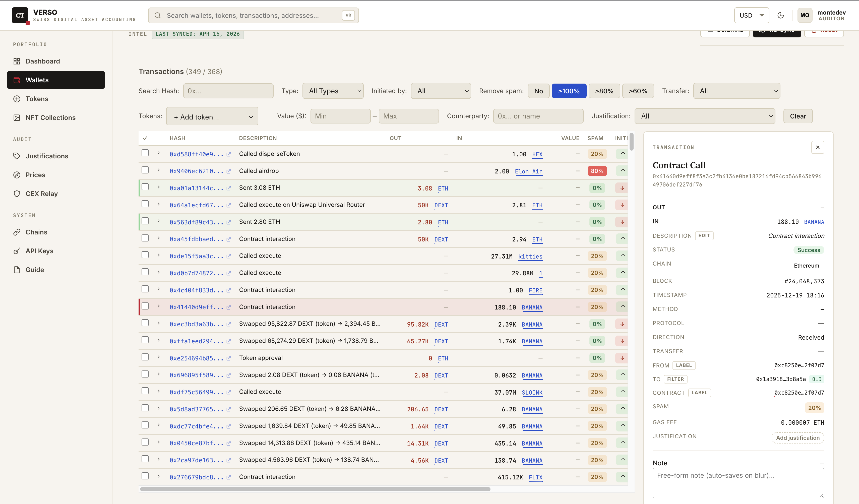Open external link for hash 0xa45fdbbaed
The height and width of the screenshot is (504, 859).
point(228,239)
